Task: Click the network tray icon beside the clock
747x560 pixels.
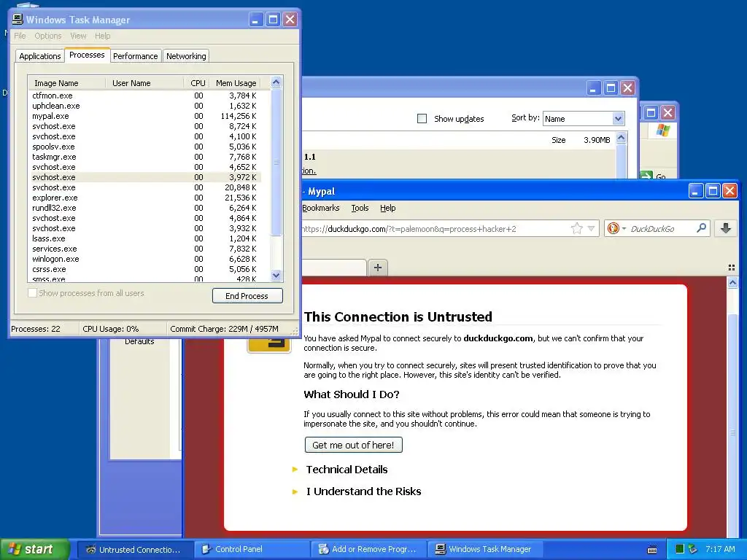Action: click(x=693, y=549)
